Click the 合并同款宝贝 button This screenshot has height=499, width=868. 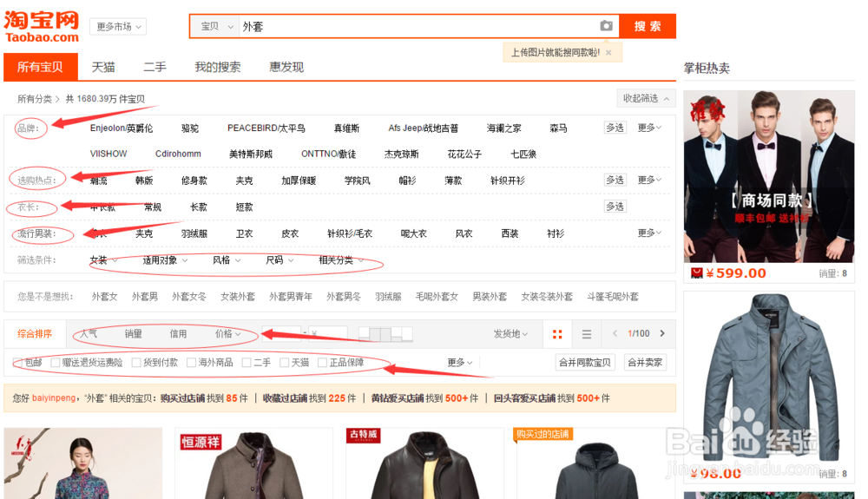pyautogui.click(x=584, y=363)
